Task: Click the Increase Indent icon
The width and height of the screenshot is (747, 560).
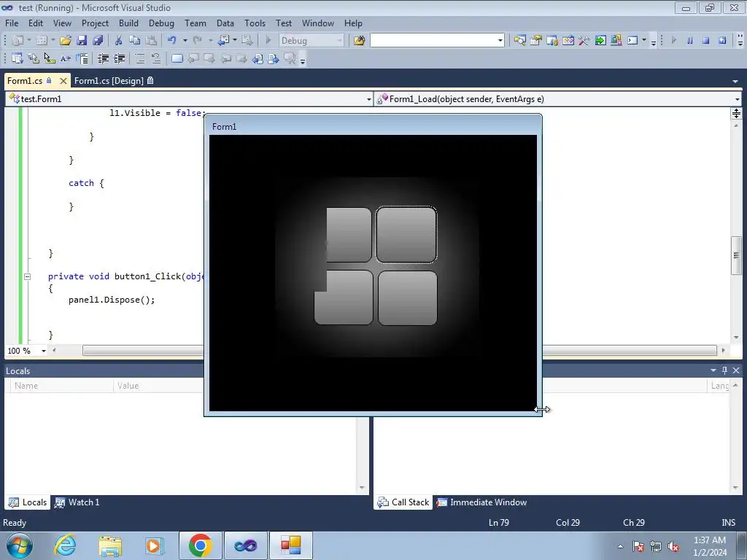Action: click(119, 58)
